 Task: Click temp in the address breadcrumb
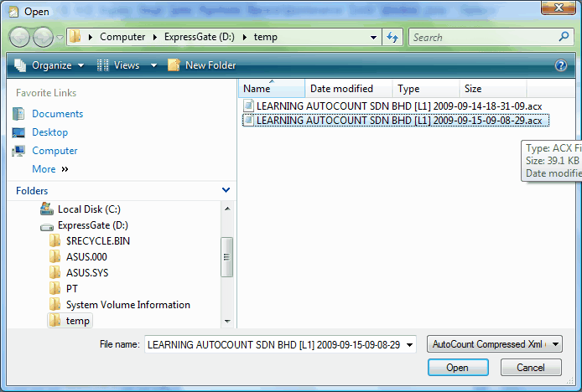tap(265, 37)
